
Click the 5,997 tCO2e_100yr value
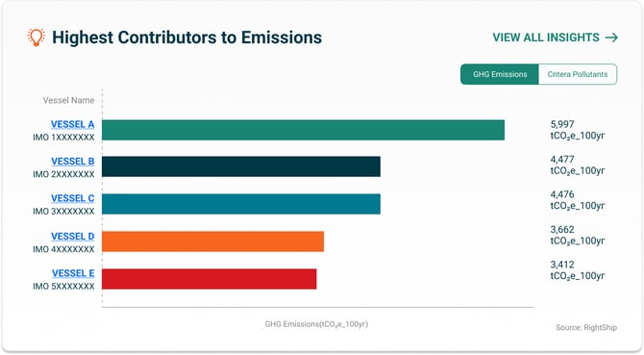pos(578,130)
